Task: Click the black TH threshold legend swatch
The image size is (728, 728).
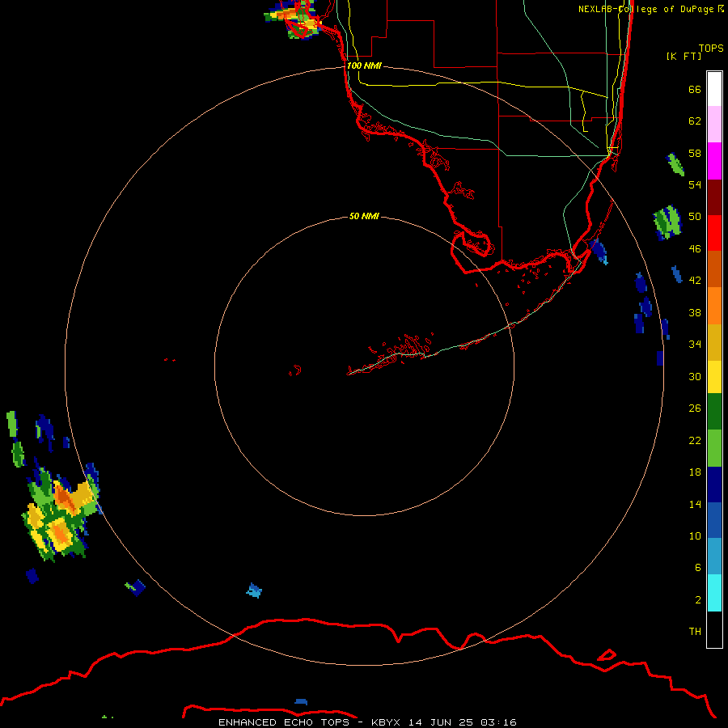Action: point(714,629)
